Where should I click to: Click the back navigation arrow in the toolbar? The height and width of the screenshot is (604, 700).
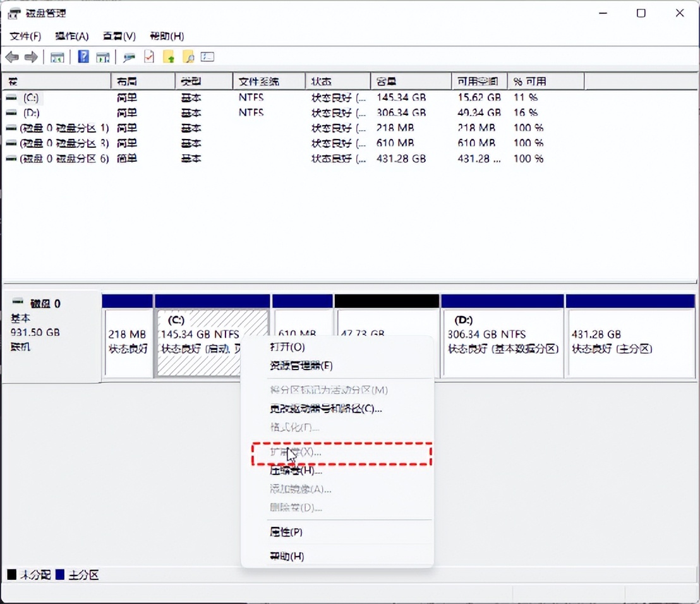coord(11,57)
